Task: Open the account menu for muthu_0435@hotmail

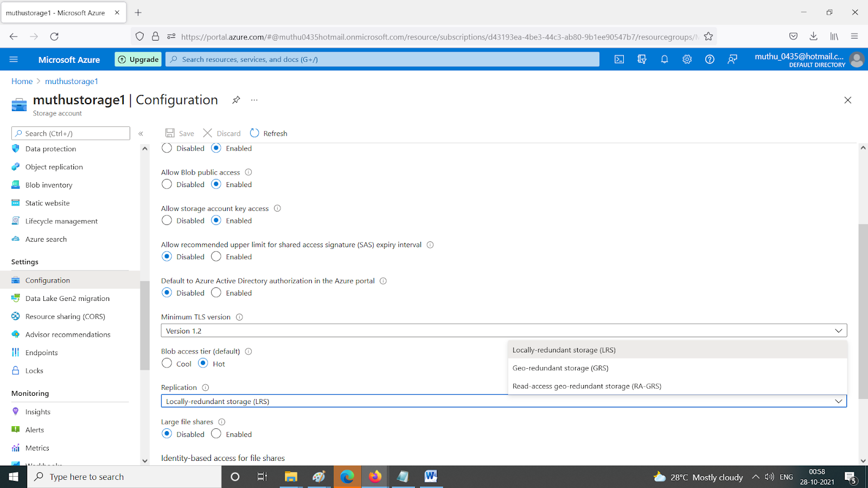Action: click(x=808, y=60)
